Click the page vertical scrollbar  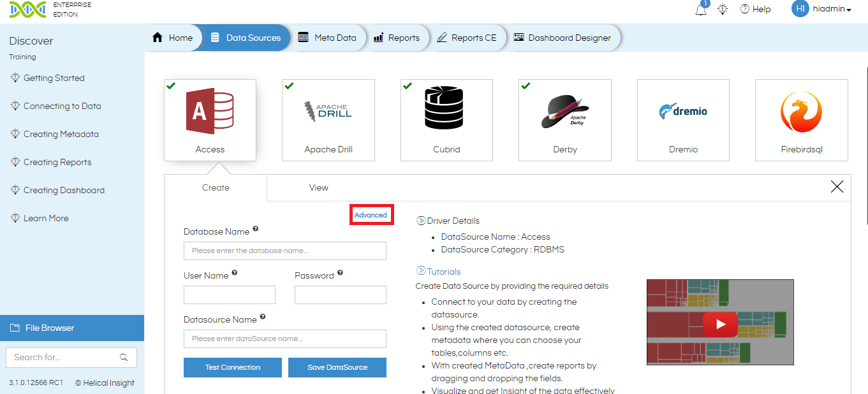tap(866, 145)
